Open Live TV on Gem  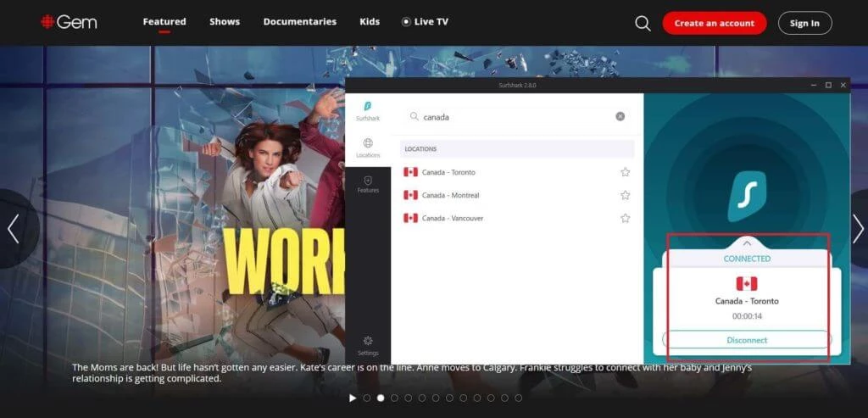coord(425,22)
